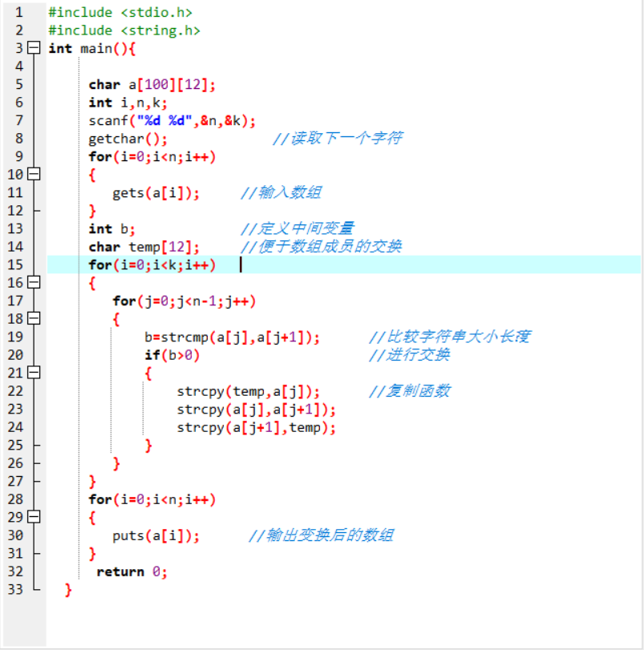Screen dimensions: 644x650
Task: Click the char a[100][12]; declaration
Action: pyautogui.click(x=152, y=85)
